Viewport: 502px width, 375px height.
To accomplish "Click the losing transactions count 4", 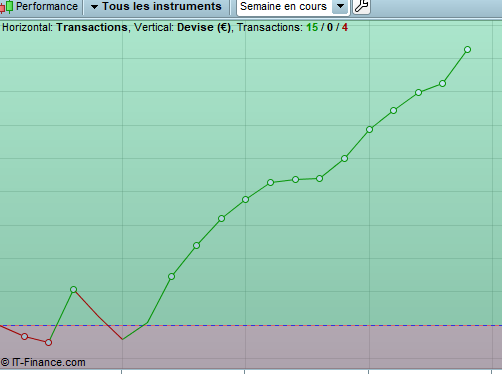I will [345, 27].
